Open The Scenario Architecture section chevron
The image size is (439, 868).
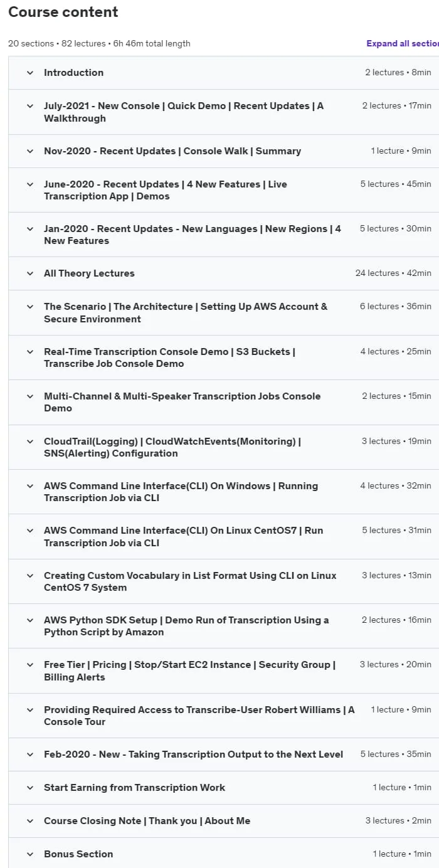(30, 307)
